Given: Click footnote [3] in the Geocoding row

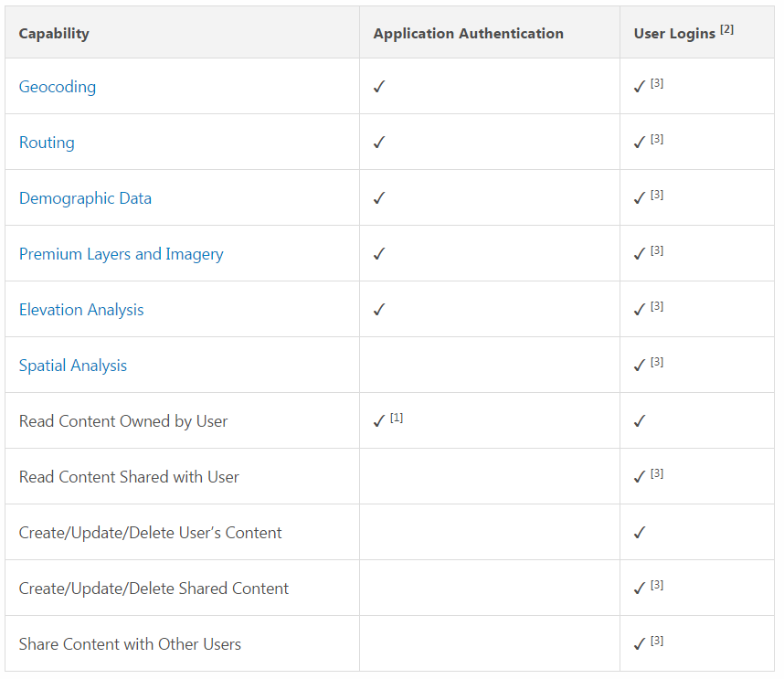Looking at the screenshot, I should (657, 83).
